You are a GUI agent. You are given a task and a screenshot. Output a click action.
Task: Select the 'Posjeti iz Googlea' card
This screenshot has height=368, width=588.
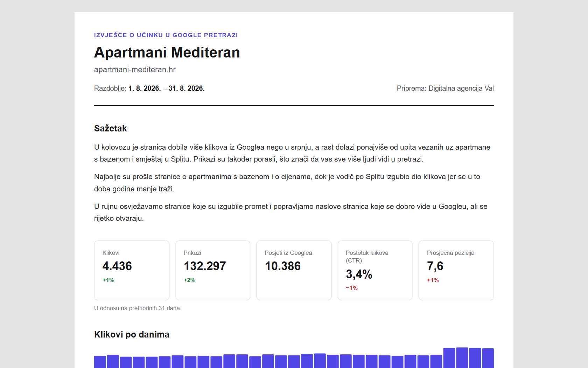(x=294, y=270)
